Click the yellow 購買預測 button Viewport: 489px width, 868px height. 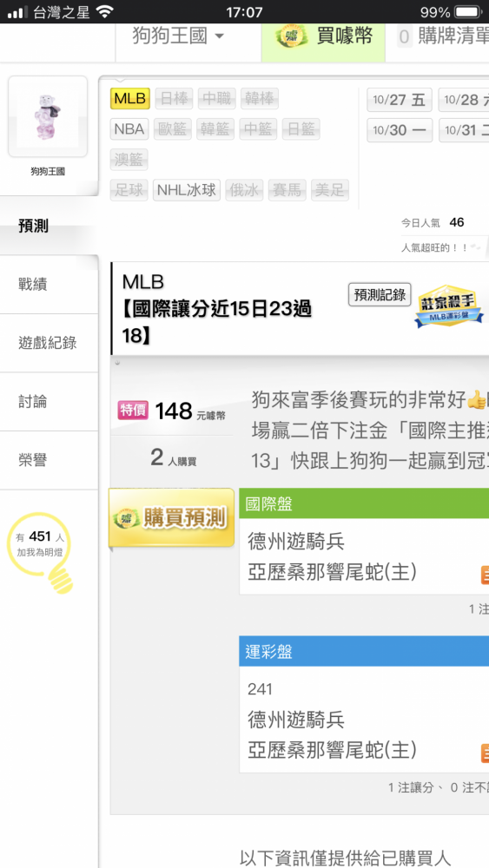pos(172,518)
